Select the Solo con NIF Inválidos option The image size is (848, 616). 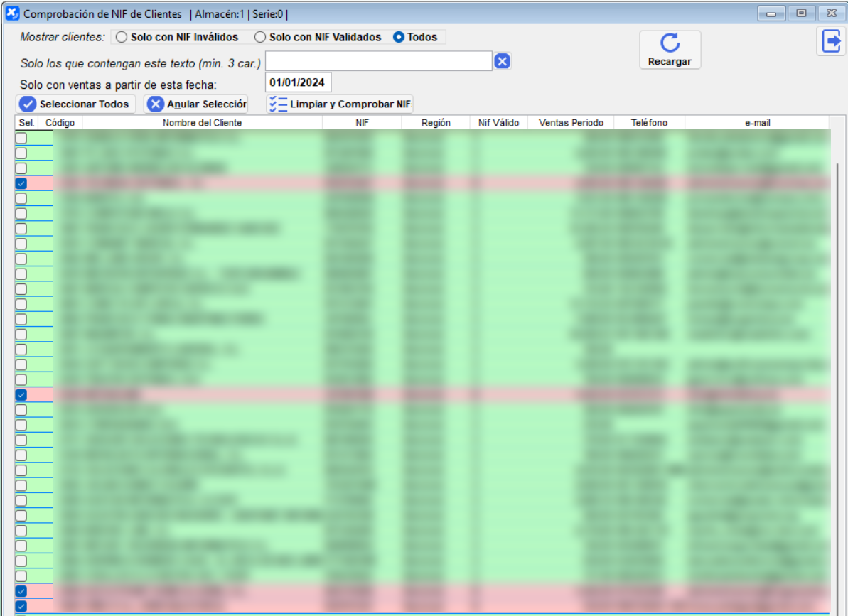coord(122,37)
